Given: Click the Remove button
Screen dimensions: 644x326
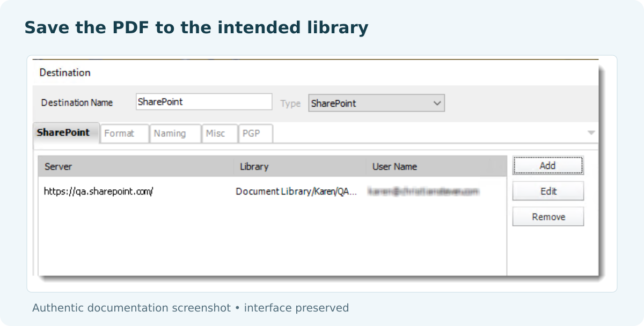Looking at the screenshot, I should [x=548, y=217].
